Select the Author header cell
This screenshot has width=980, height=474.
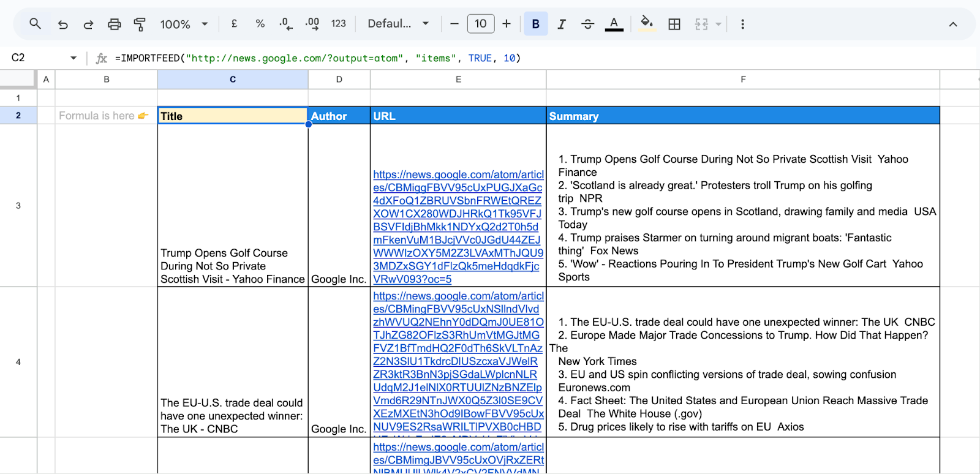pos(339,116)
